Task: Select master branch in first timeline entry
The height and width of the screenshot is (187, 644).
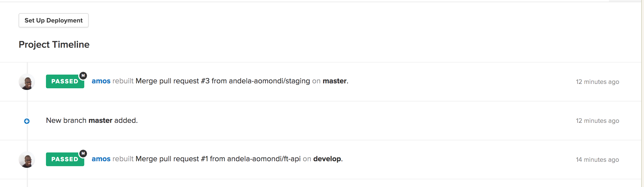Action: coord(335,81)
